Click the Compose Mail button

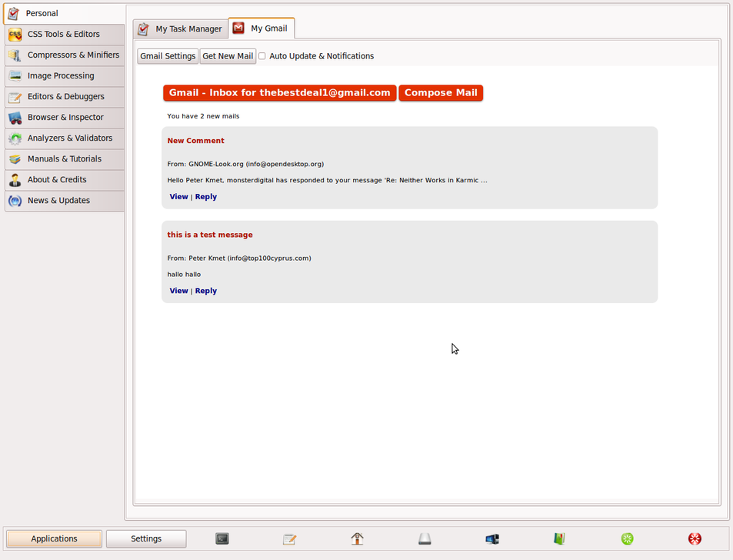[x=441, y=92]
